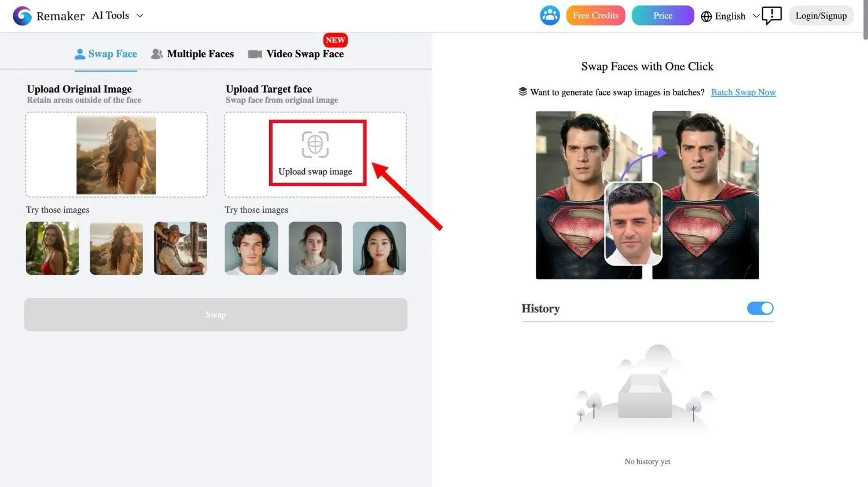Screen dimensions: 868x487
Task: Choose the red-haired woman target face
Action: pos(315,248)
